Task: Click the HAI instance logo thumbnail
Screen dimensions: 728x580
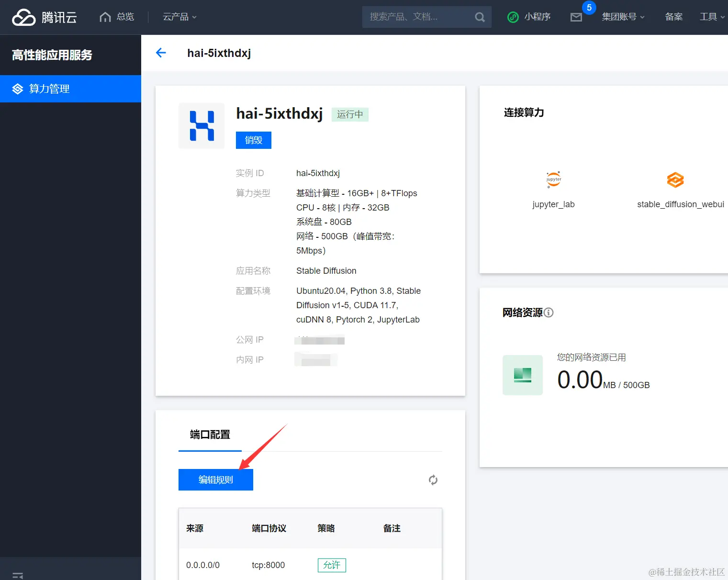Action: 202,126
